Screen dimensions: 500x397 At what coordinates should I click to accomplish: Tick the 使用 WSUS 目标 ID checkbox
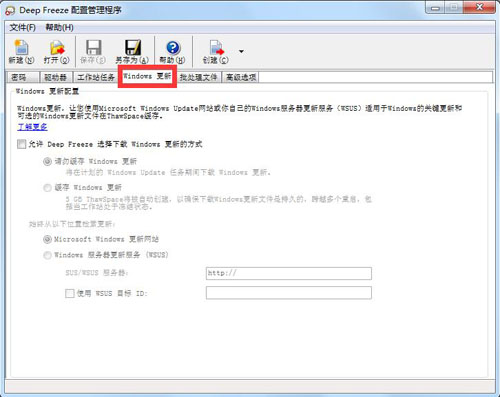[x=70, y=293]
